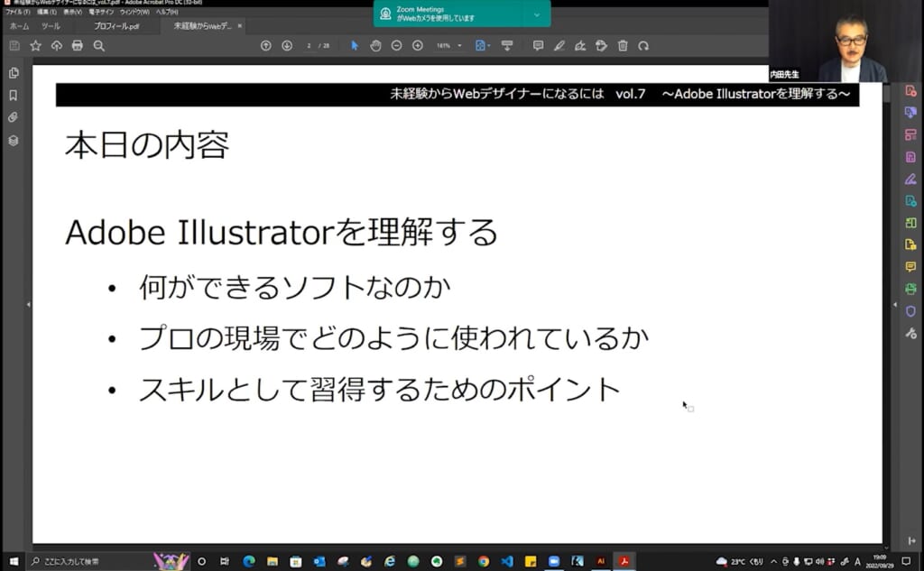Go to the next page with the down arrow
This screenshot has width=924, height=571.
coord(287,46)
